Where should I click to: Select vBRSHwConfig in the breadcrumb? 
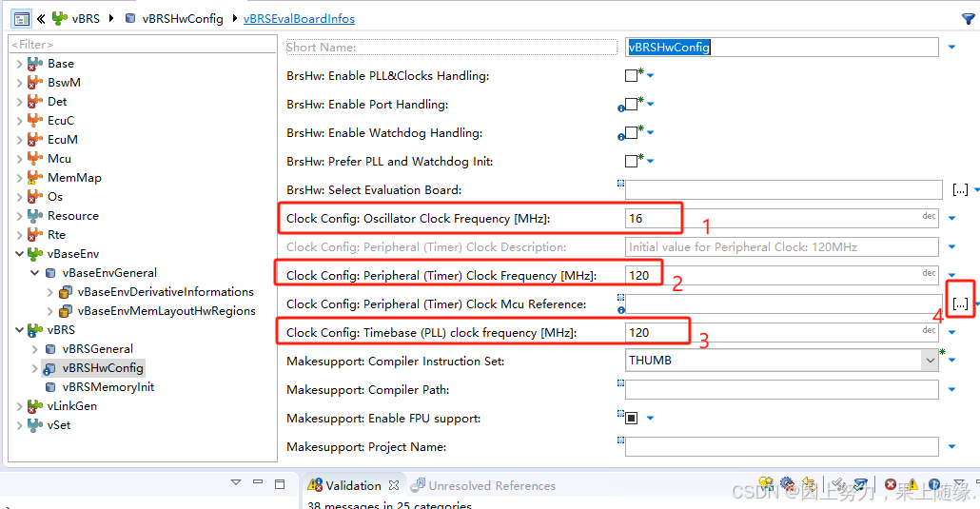(x=183, y=19)
